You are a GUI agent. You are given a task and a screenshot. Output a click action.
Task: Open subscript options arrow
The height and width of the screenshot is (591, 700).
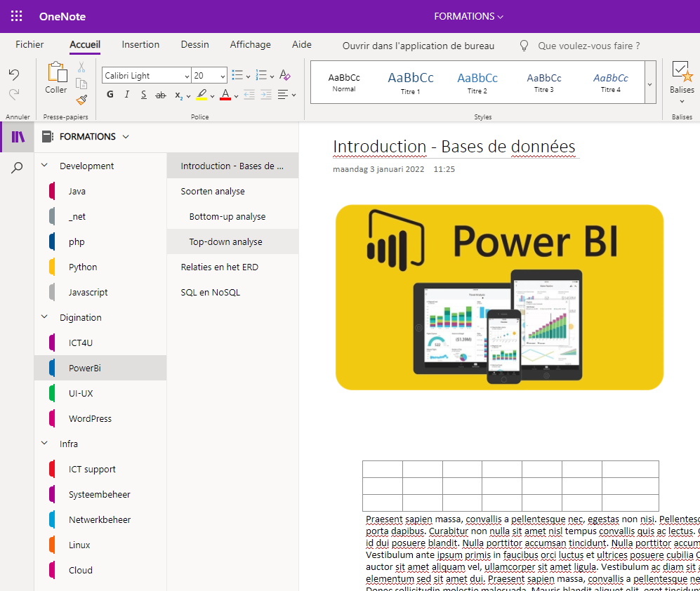[188, 96]
